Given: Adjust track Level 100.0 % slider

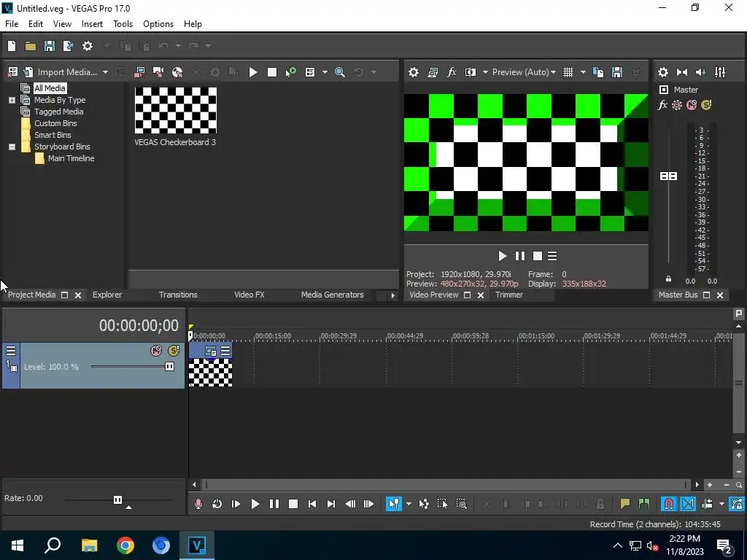Looking at the screenshot, I should coord(169,367).
